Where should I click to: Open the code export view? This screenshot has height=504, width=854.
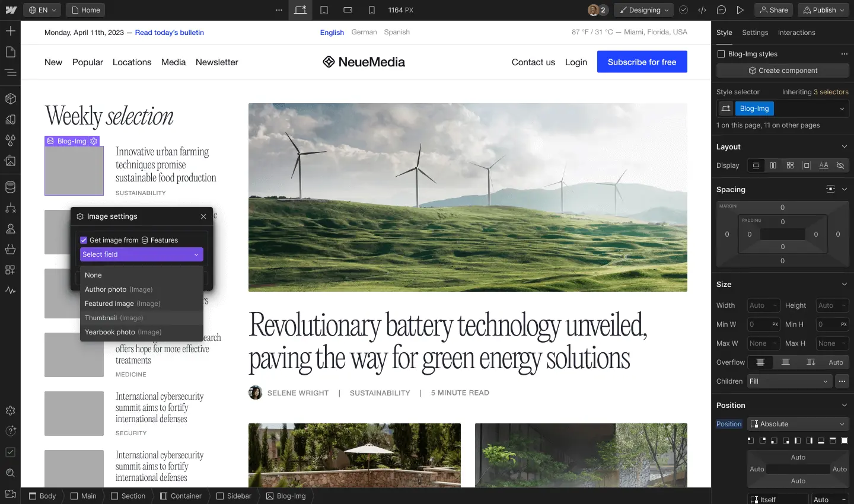pos(703,10)
